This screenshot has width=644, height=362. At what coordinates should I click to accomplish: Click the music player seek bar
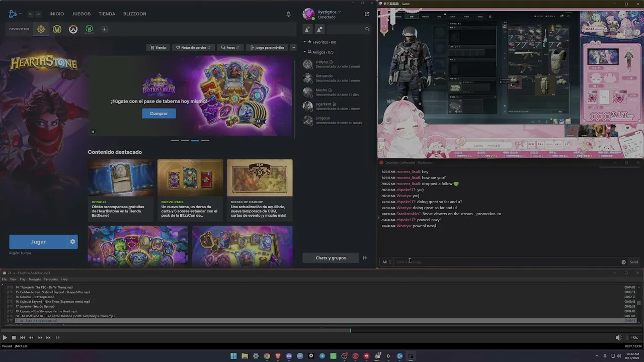coord(322,330)
